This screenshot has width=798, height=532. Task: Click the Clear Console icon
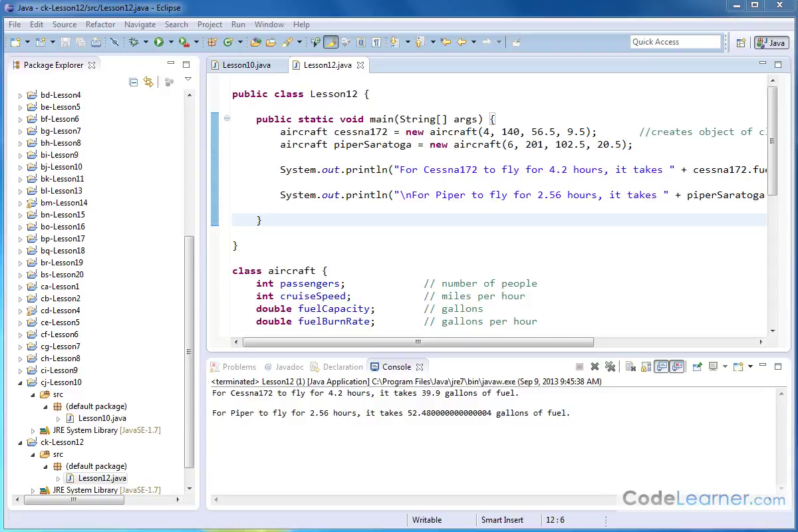(x=630, y=366)
